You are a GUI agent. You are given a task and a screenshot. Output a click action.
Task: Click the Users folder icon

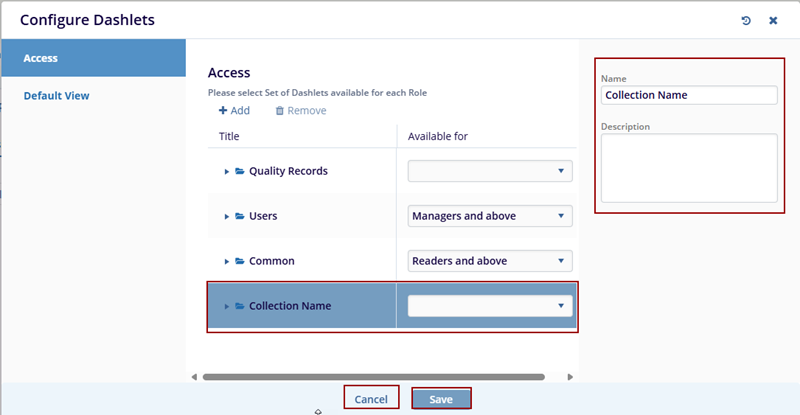tap(240, 216)
